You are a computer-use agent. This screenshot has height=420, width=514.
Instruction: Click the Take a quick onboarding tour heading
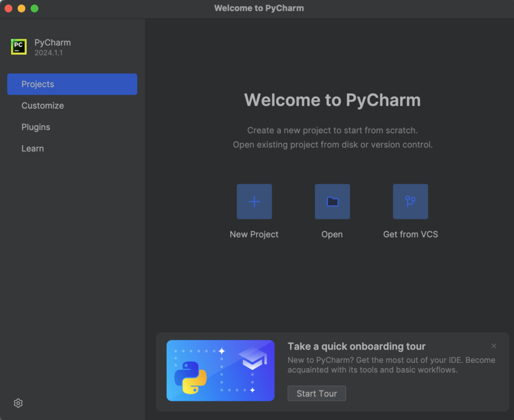pyautogui.click(x=357, y=346)
